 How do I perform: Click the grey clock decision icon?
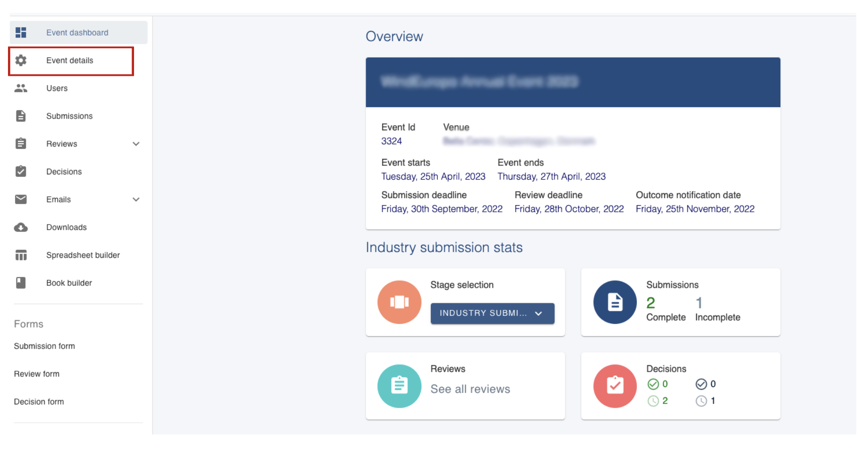[x=701, y=401]
